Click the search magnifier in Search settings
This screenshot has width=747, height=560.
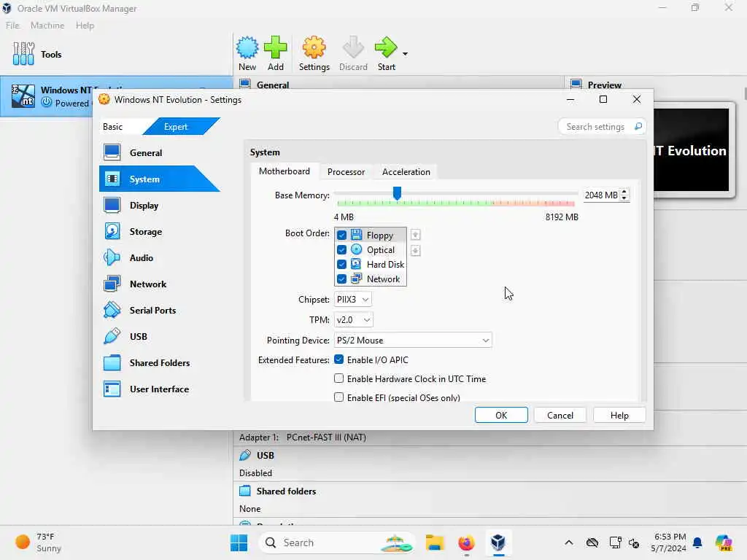click(638, 127)
